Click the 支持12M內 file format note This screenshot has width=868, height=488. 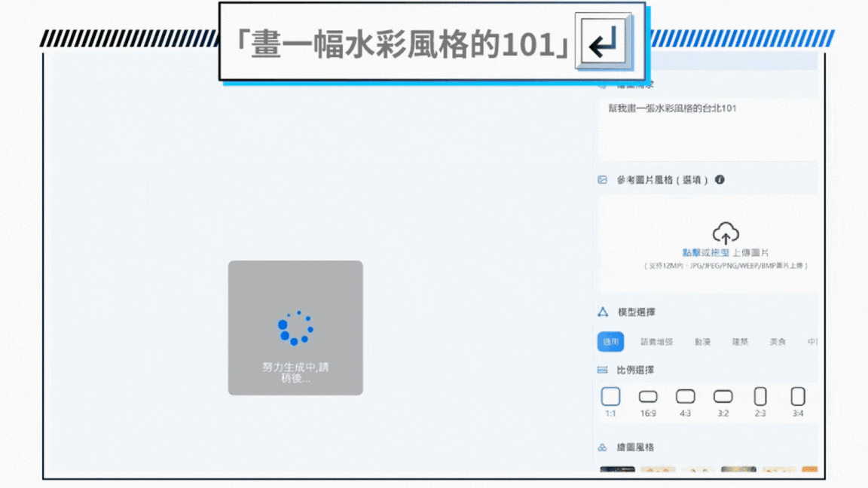point(726,266)
